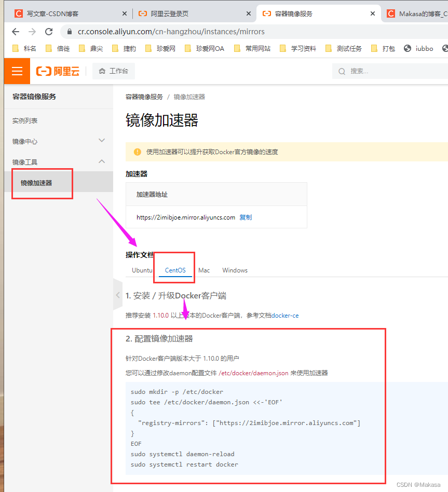Click the accelerator URL https://2imibjoe.mirror.aliyuncs.com

(185, 217)
